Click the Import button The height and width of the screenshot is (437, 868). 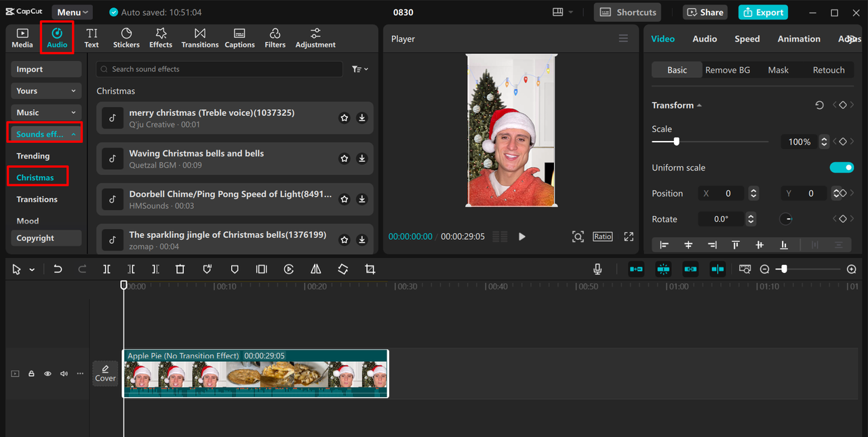(x=46, y=69)
